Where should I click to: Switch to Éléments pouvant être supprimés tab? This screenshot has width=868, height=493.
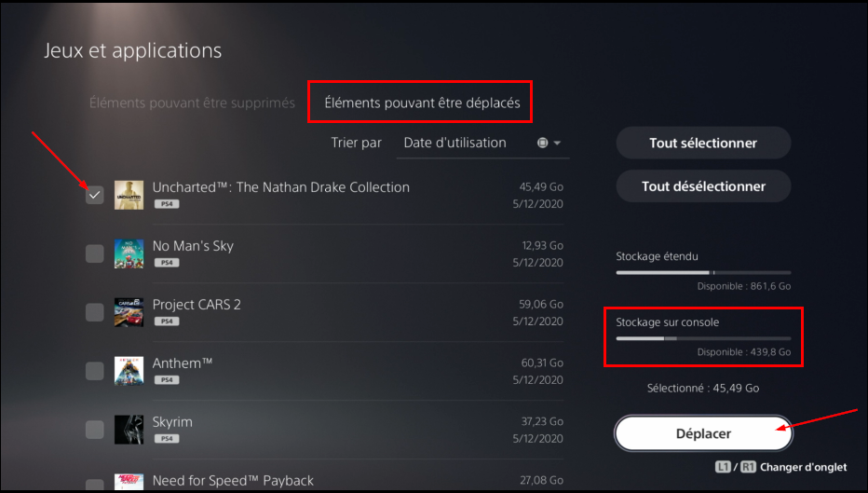coord(192,103)
